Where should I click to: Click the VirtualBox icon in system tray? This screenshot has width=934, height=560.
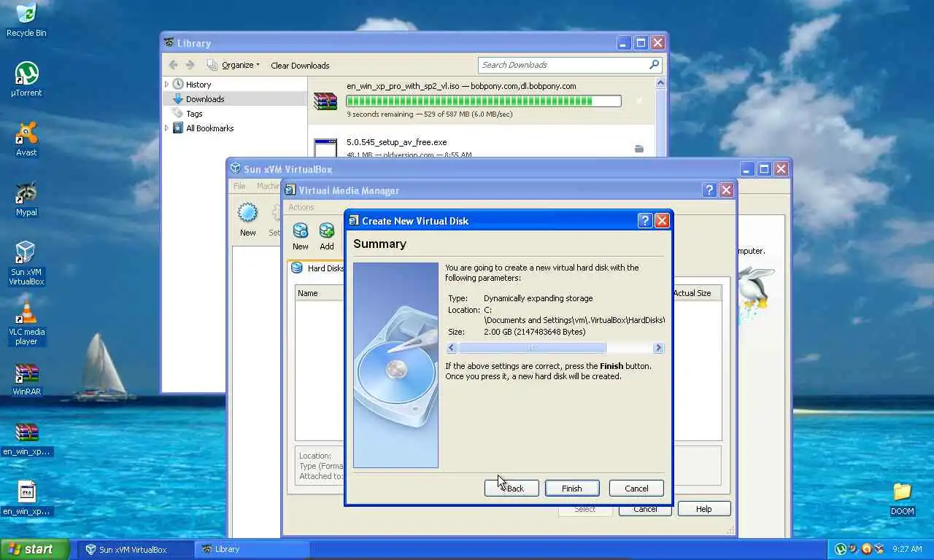tap(879, 549)
